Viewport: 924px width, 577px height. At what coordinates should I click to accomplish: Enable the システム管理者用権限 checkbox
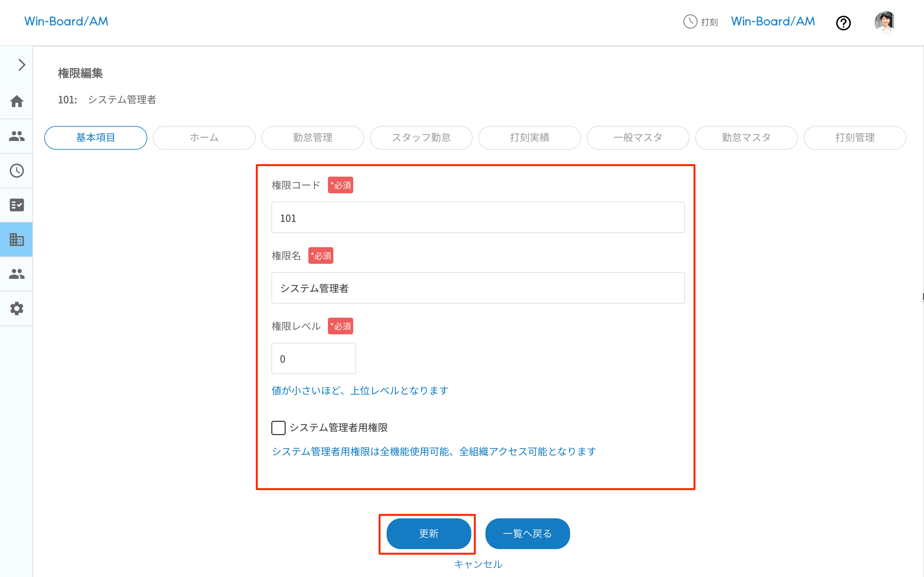point(278,428)
